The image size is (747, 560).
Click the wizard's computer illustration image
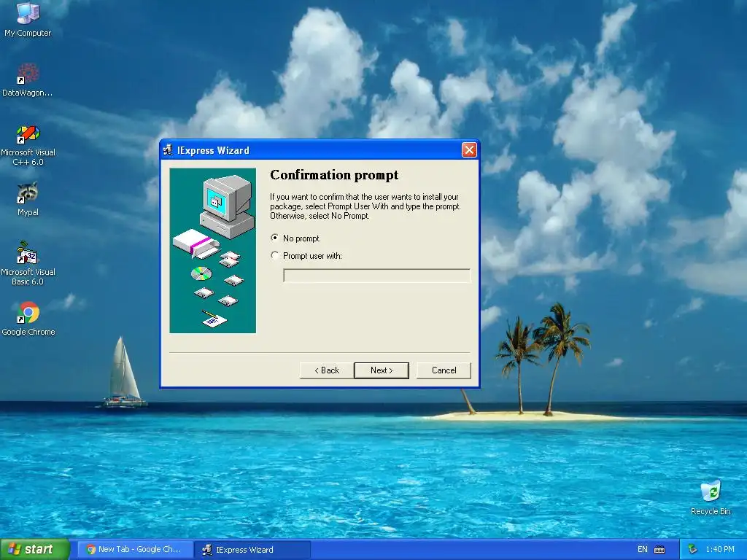[212, 251]
